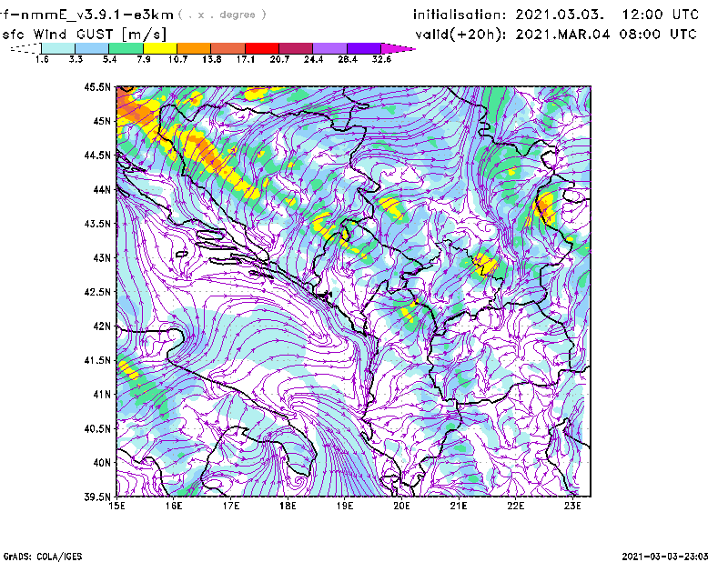This screenshot has width=728, height=562.
Task: Click the 45N latitude label
Action: tap(102, 121)
